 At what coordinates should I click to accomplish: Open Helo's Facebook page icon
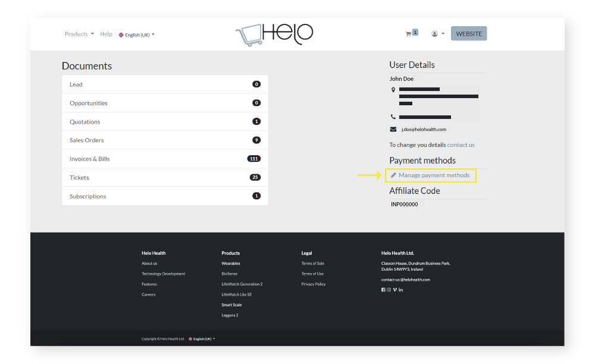[x=383, y=290]
